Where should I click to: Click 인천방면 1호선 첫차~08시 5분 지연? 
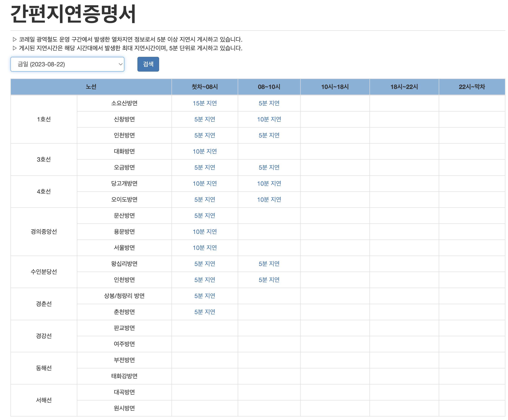pos(205,135)
